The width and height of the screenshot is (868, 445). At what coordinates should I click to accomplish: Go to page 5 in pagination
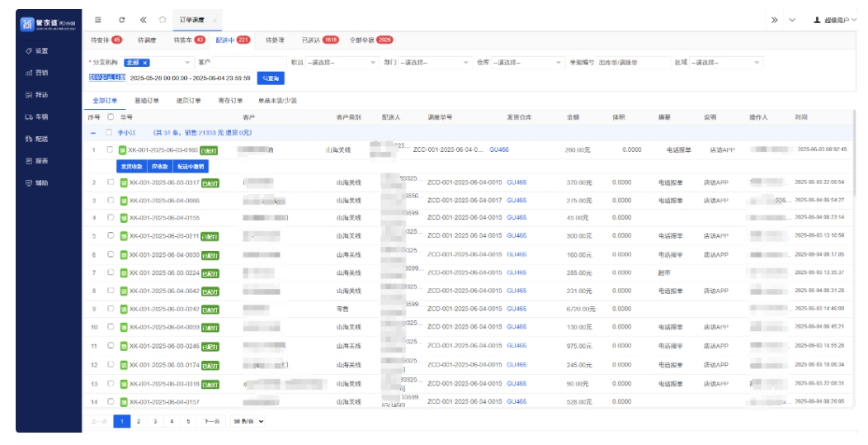tap(188, 421)
